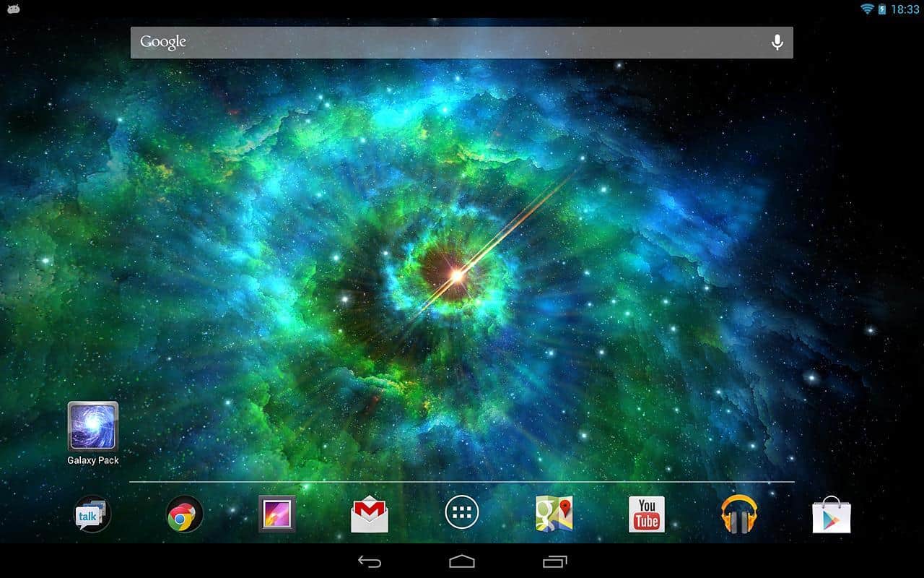This screenshot has width=924, height=578.
Task: Open the Google Play Store
Action: 832,514
